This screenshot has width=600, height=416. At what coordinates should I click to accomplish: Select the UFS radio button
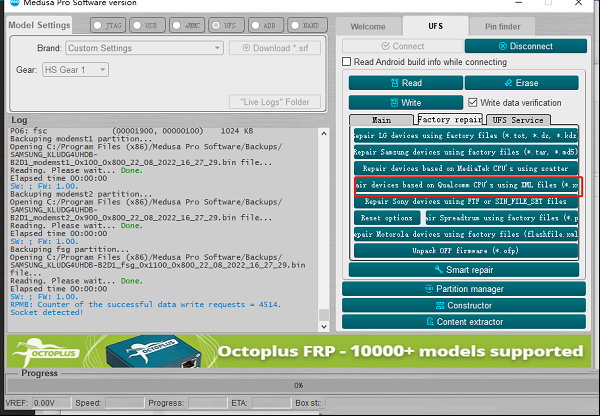click(216, 25)
